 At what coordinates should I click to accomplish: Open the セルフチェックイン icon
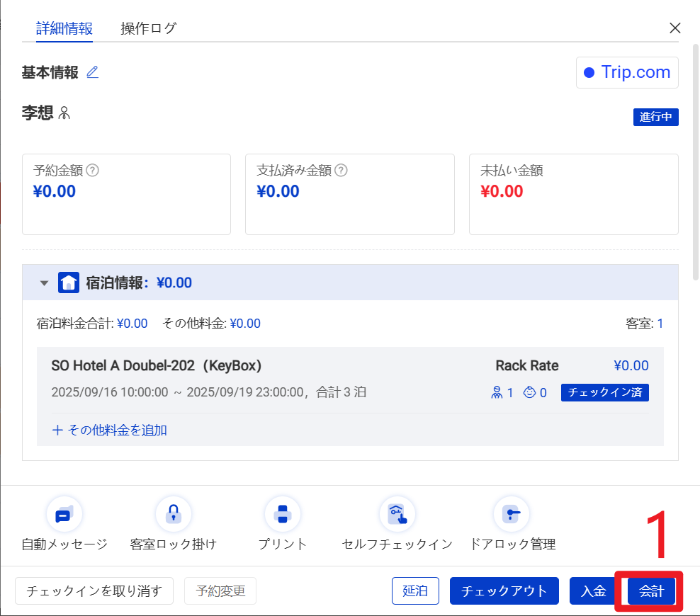397,514
